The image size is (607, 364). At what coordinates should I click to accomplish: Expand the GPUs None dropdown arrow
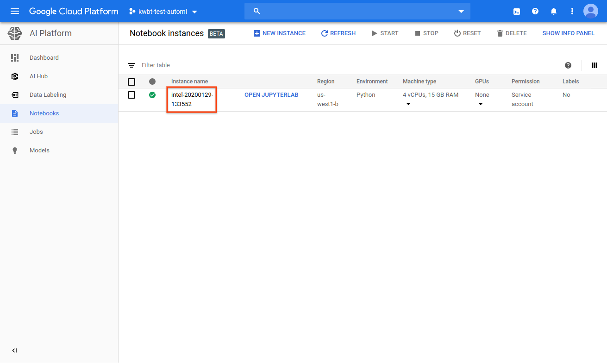coord(481,104)
